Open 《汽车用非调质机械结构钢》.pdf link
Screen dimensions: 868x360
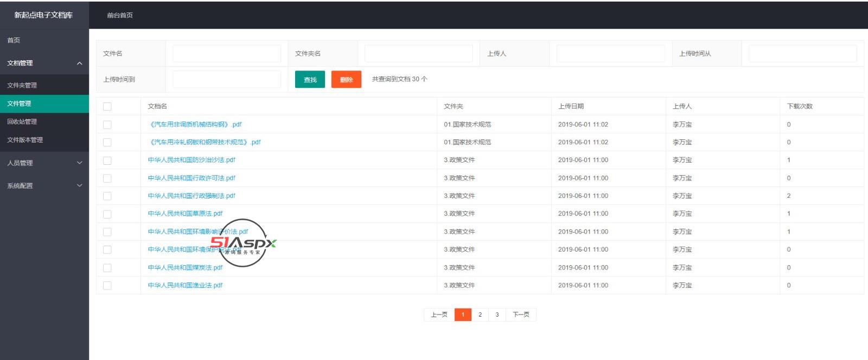195,124
